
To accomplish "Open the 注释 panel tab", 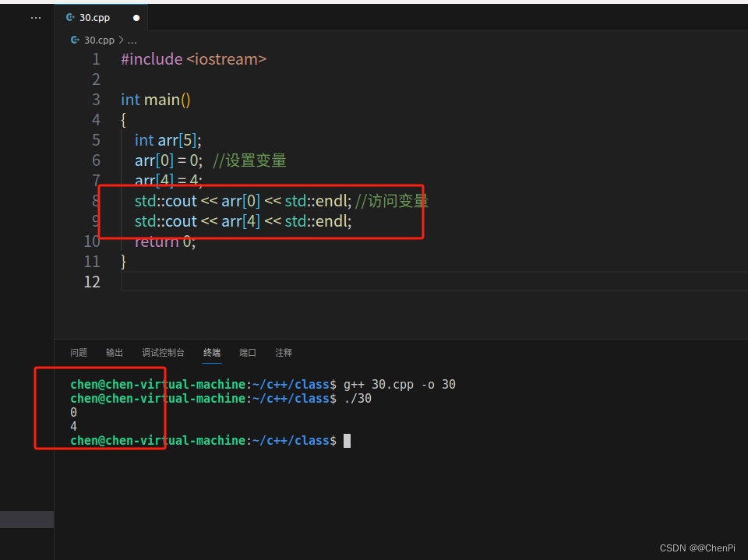I will [x=284, y=353].
